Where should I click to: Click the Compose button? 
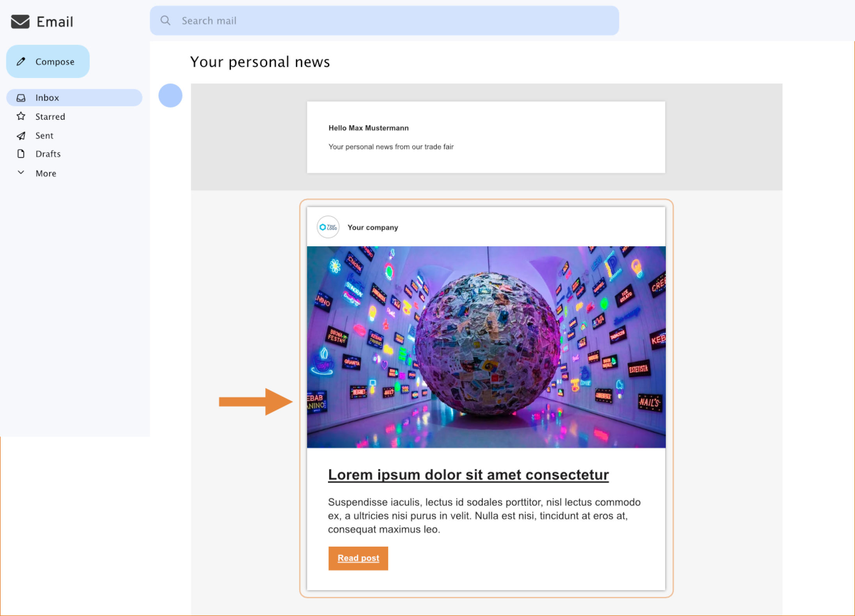[48, 62]
